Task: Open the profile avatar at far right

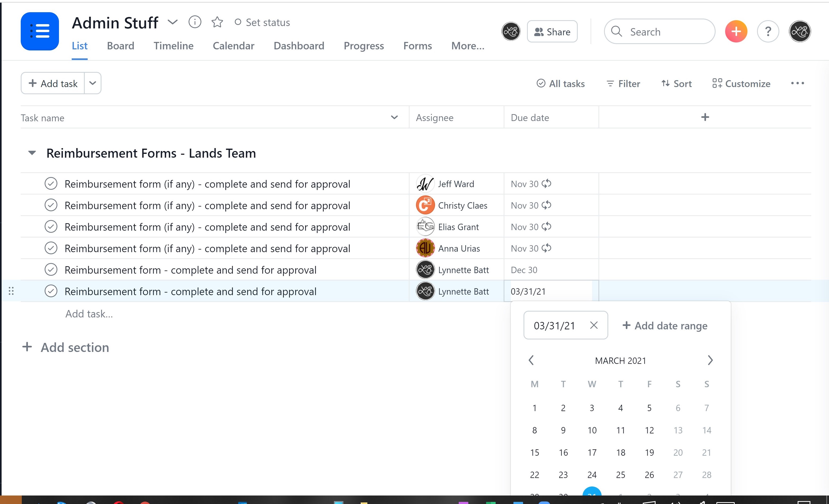Action: click(x=800, y=31)
